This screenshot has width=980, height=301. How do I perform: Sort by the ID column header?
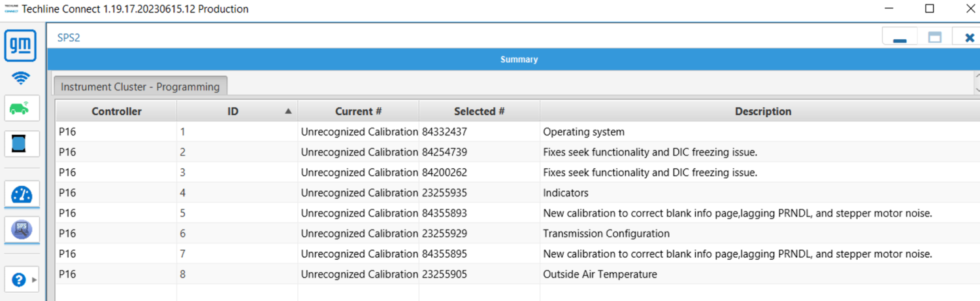point(237,111)
